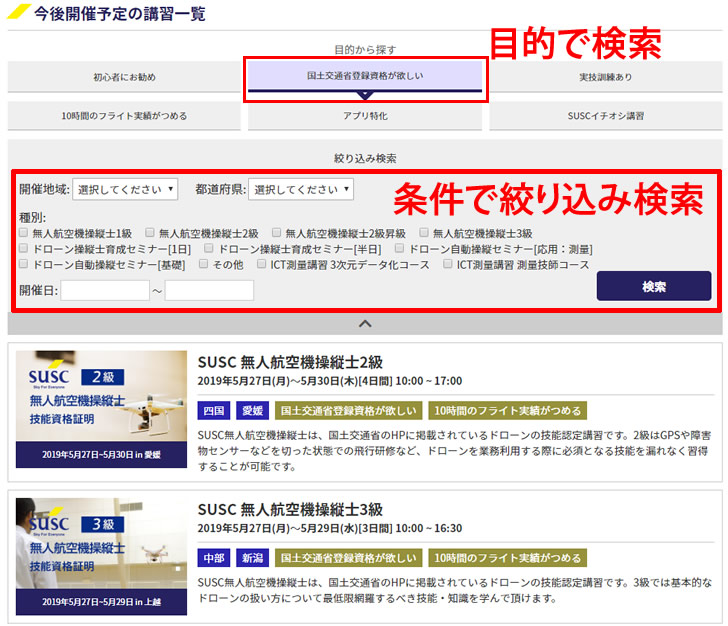Open the 2級 course thumbnail image
This screenshot has width=728, height=626.
coord(101,409)
